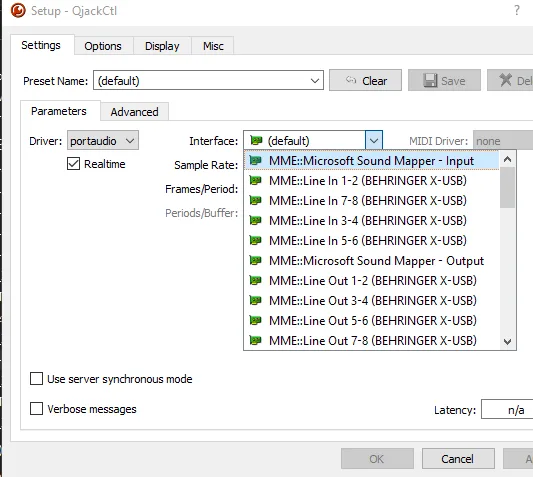
Task: Click the Delete preset button
Action: click(x=511, y=81)
